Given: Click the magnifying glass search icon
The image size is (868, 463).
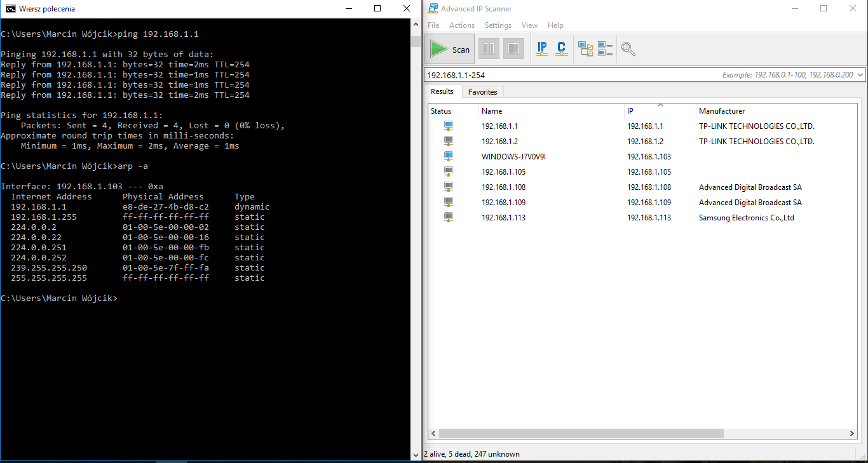Looking at the screenshot, I should pyautogui.click(x=628, y=49).
